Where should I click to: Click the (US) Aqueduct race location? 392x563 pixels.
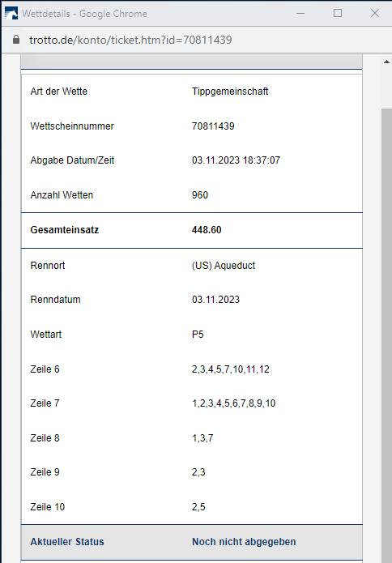(x=224, y=266)
